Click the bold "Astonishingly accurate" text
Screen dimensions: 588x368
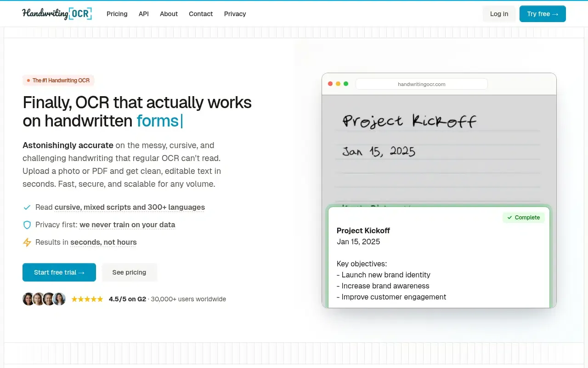[68, 145]
